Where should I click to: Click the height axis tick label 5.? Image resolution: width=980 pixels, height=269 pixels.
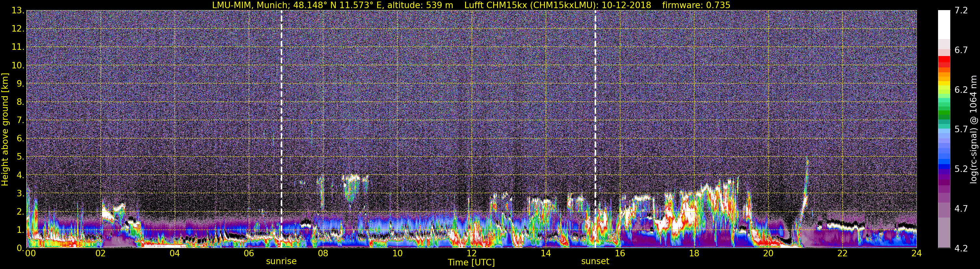[x=20, y=157]
